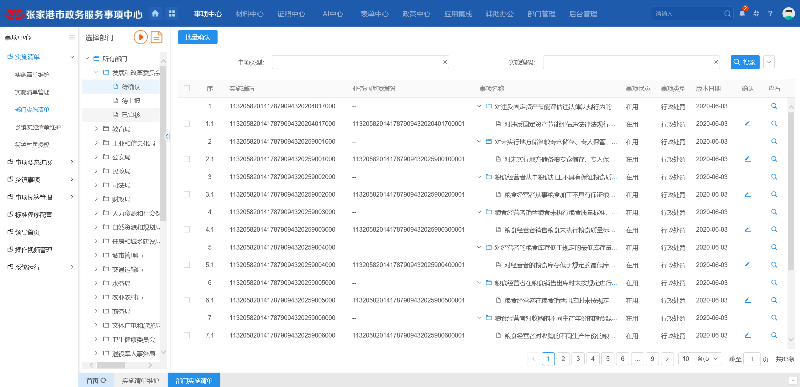800x387 pixels.
Task: Tick the checkbox for row 7.1
Action: (x=187, y=335)
